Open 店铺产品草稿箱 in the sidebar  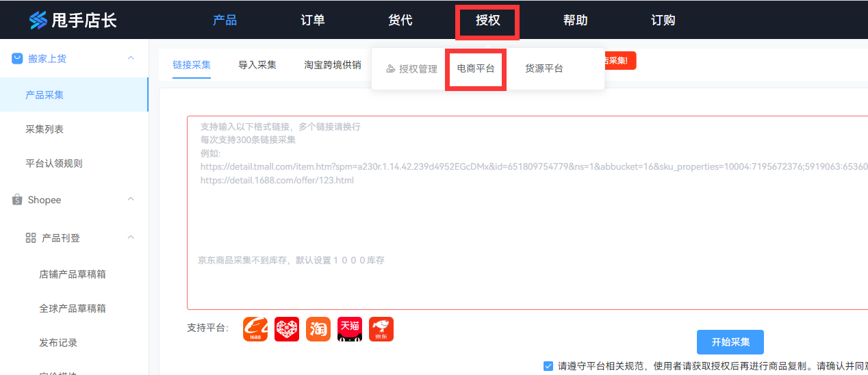pyautogui.click(x=73, y=274)
